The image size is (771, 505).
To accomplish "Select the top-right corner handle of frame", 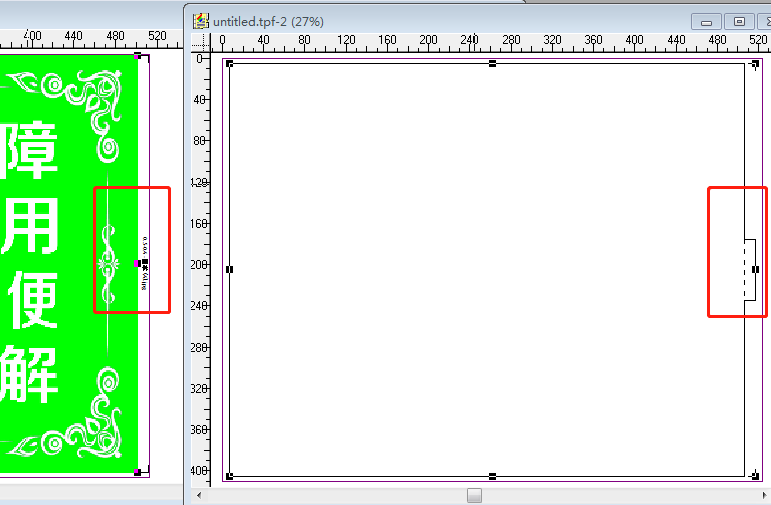I will click(755, 64).
